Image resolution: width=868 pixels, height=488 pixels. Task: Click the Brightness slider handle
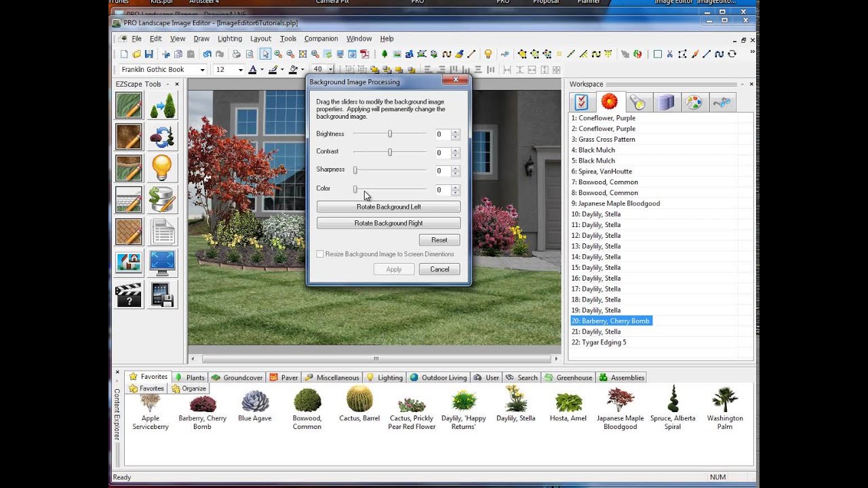(390, 134)
